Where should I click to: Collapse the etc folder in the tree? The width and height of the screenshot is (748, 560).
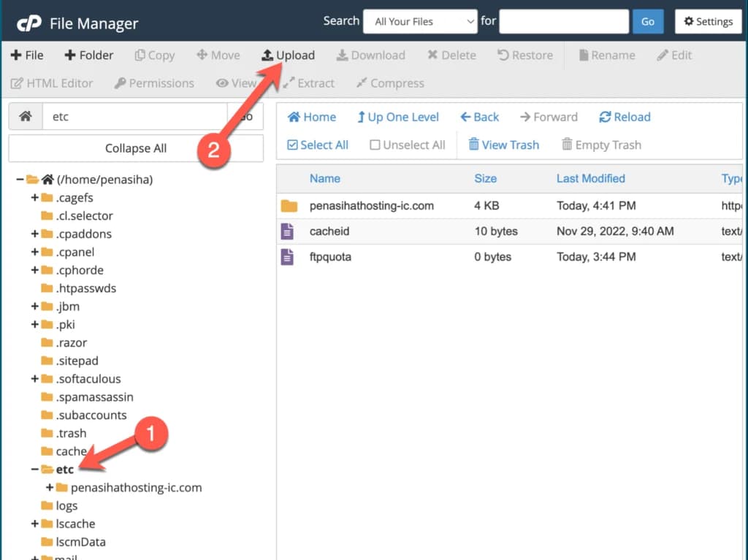click(x=34, y=469)
